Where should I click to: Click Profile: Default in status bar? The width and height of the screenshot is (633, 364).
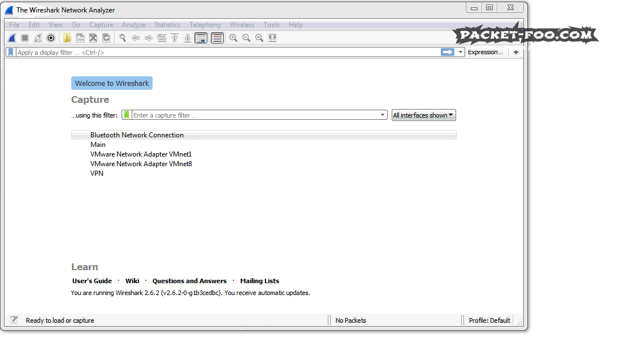pos(489,320)
